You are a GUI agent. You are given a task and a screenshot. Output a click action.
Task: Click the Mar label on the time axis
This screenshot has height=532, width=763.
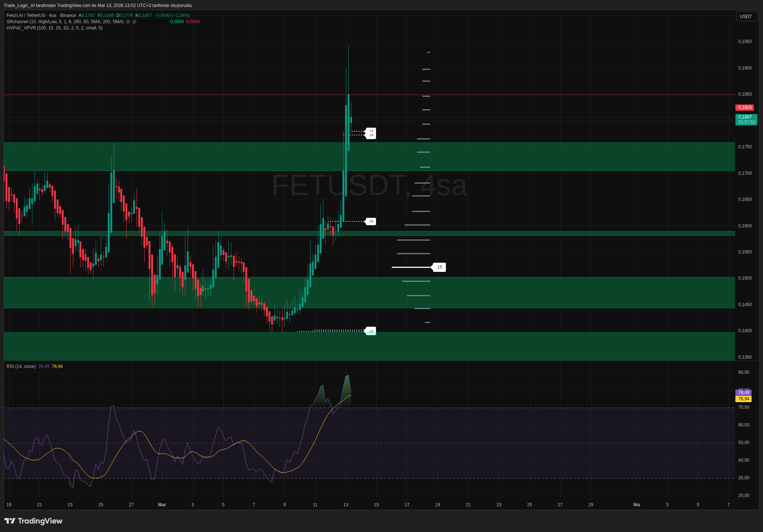tap(162, 505)
